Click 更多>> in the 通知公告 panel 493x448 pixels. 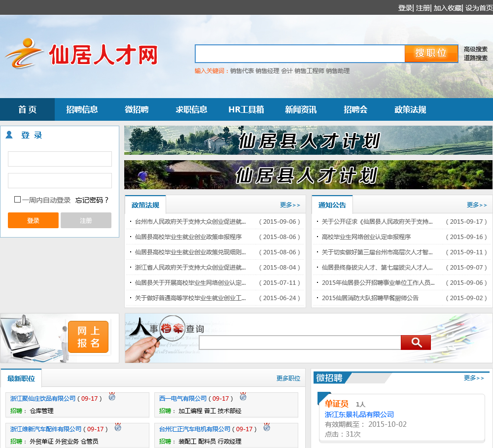tap(477, 205)
